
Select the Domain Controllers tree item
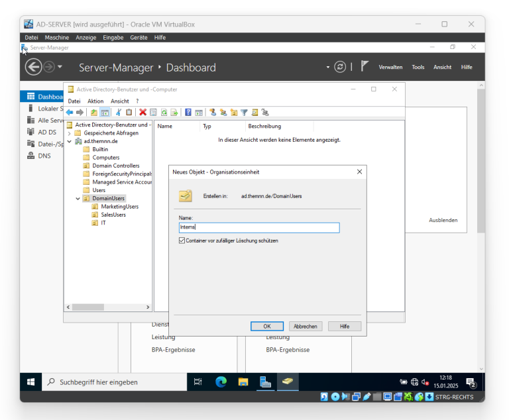tap(116, 166)
